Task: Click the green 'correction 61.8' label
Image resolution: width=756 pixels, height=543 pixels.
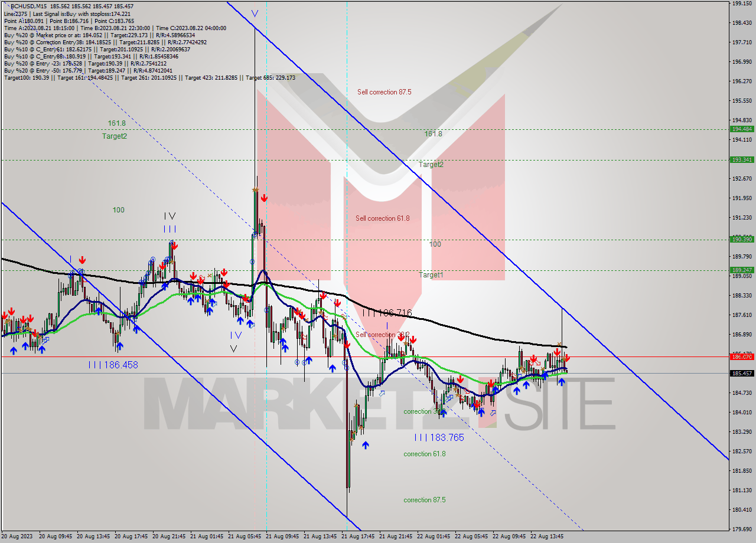Action: tap(425, 454)
